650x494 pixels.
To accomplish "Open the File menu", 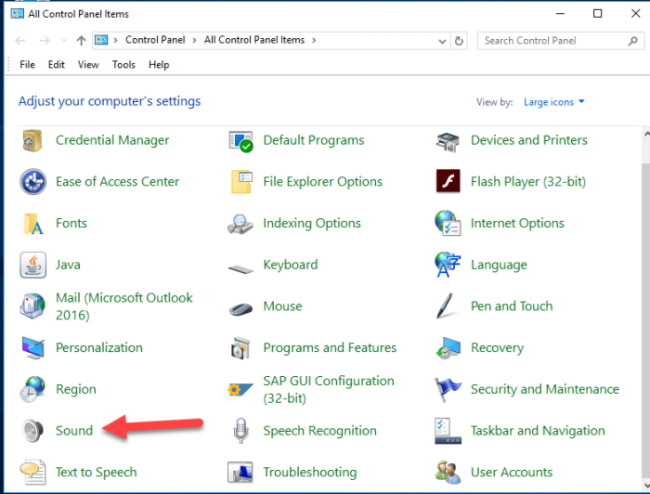I will pos(27,65).
